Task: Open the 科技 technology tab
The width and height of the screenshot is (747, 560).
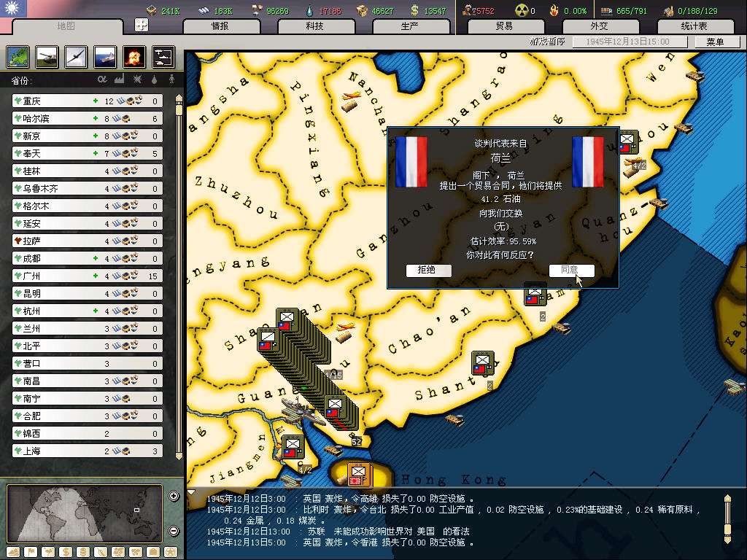Action: pos(315,26)
